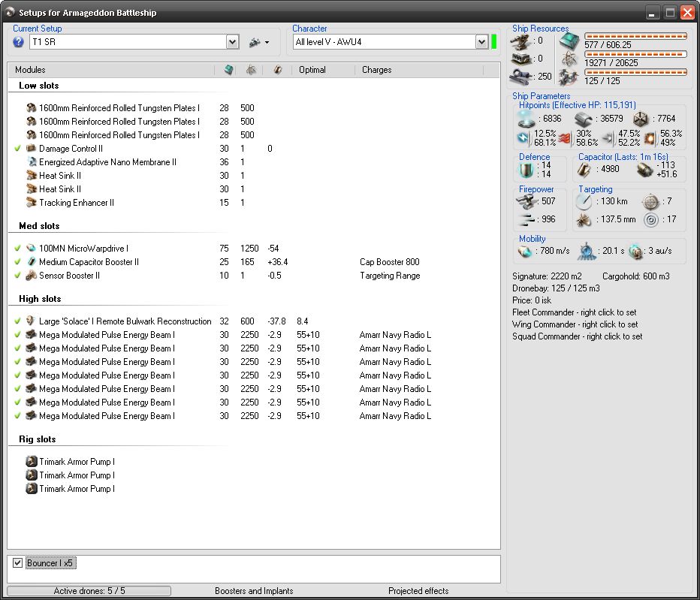Image resolution: width=700 pixels, height=600 pixels.
Task: Click the volley damage icon showing 996
Action: (527, 219)
